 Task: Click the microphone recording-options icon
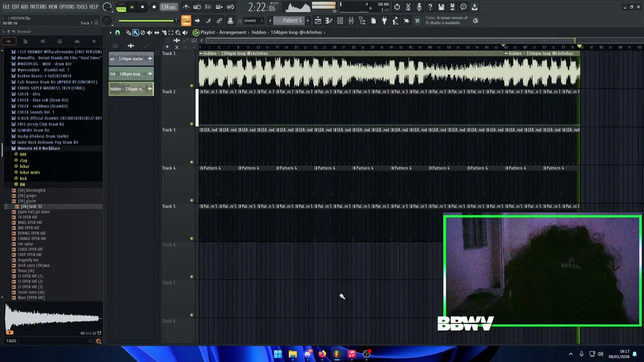(x=419, y=7)
